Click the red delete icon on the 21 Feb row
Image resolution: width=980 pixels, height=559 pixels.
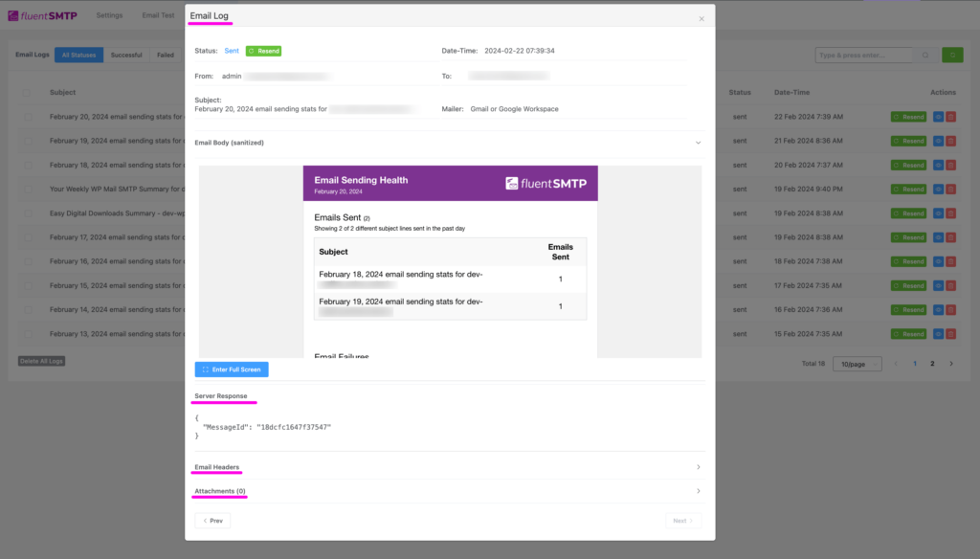(x=949, y=140)
